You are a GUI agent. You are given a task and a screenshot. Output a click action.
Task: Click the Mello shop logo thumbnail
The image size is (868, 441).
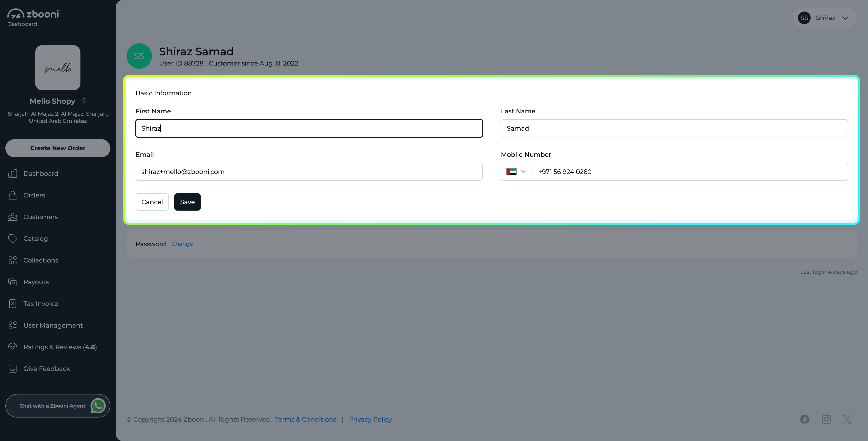click(x=58, y=68)
